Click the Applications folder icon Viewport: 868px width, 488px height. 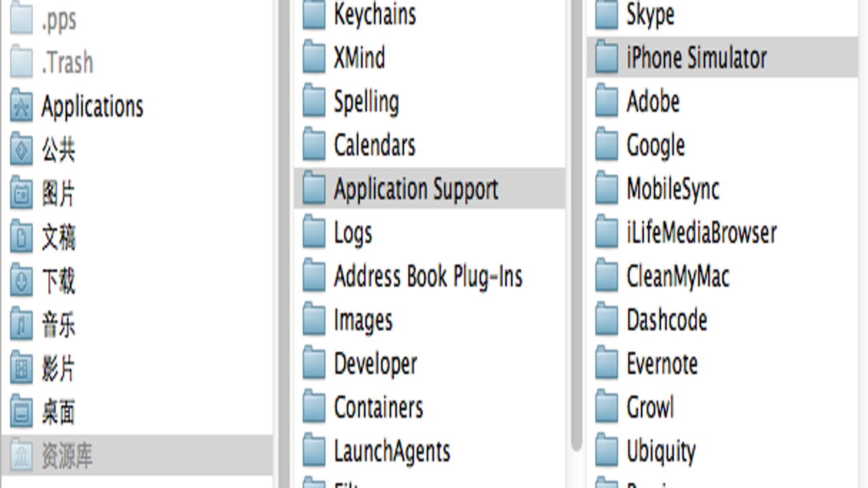tap(22, 106)
